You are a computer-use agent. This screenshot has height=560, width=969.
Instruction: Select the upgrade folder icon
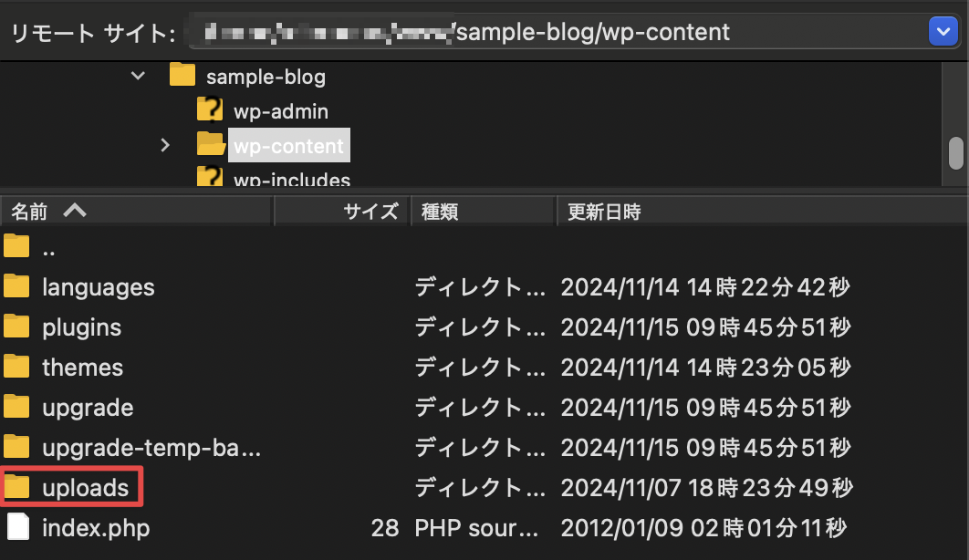click(x=17, y=408)
